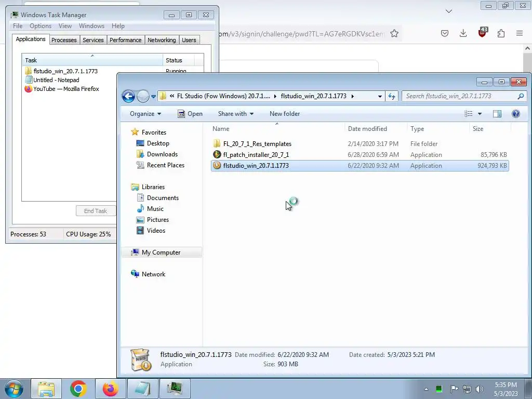532x399 pixels.
Task: Open the Share with dropdown
Action: pos(236,114)
